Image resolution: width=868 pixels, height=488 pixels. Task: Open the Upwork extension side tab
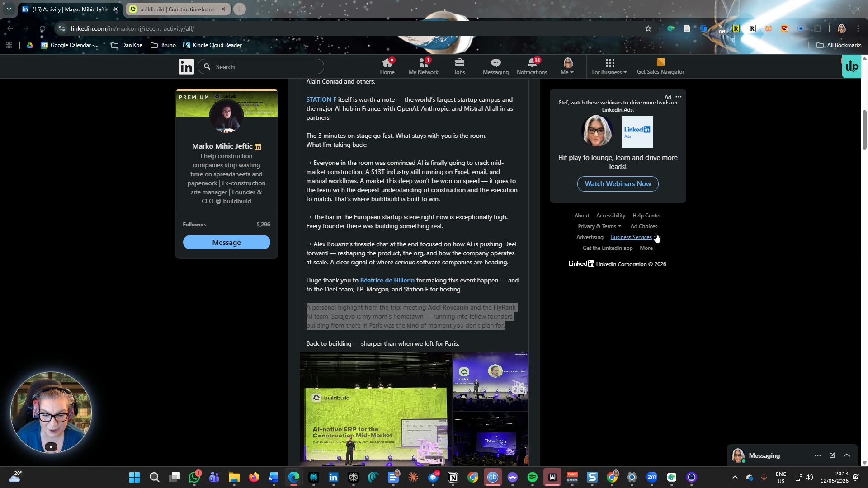[852, 66]
